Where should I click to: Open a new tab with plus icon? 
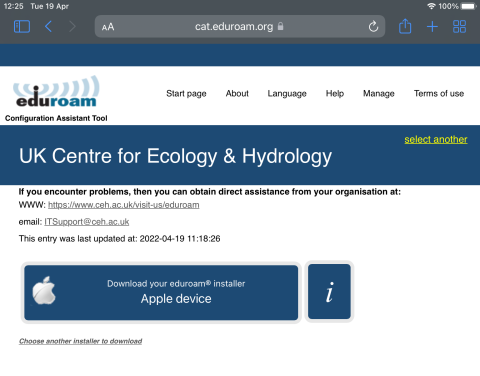click(432, 26)
